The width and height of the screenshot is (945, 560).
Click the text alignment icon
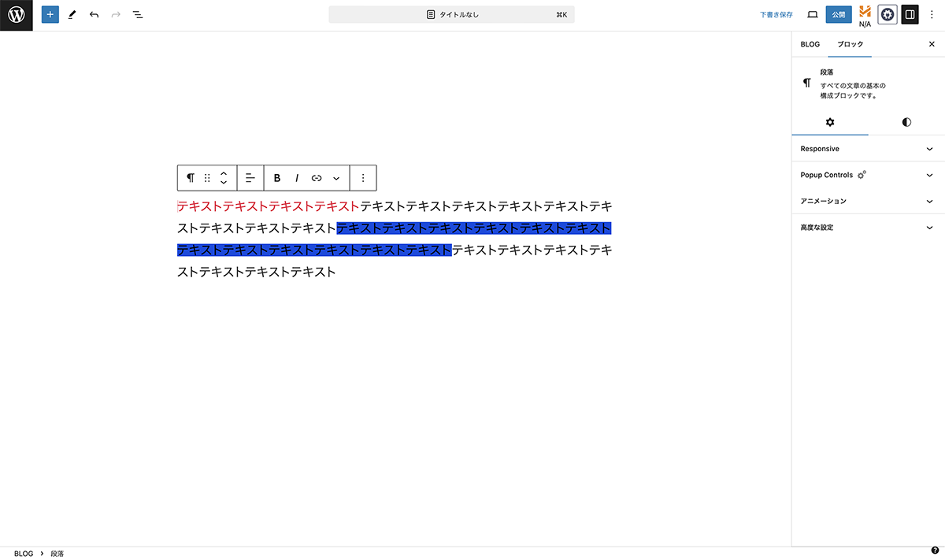pyautogui.click(x=250, y=178)
